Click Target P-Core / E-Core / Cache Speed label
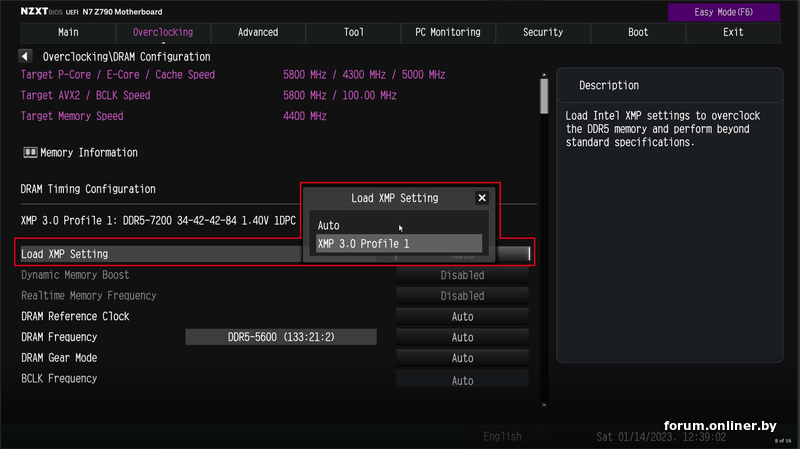The height and width of the screenshot is (449, 800). (118, 75)
